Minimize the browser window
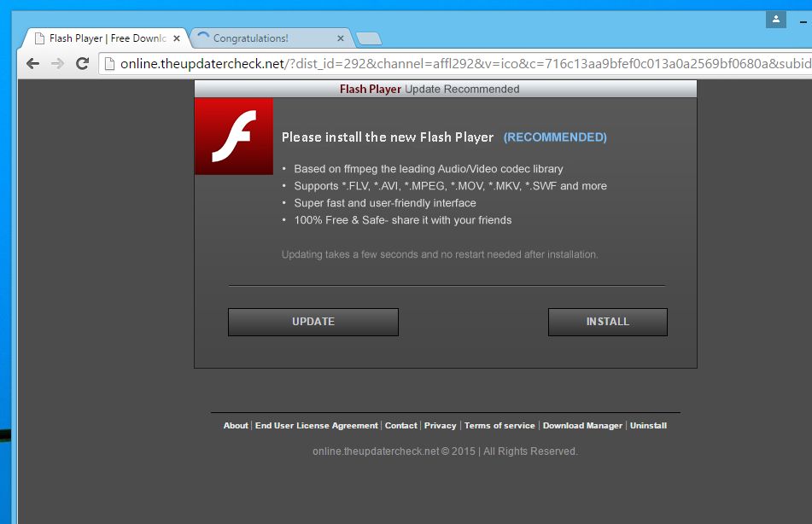This screenshot has width=812, height=524. click(x=803, y=21)
